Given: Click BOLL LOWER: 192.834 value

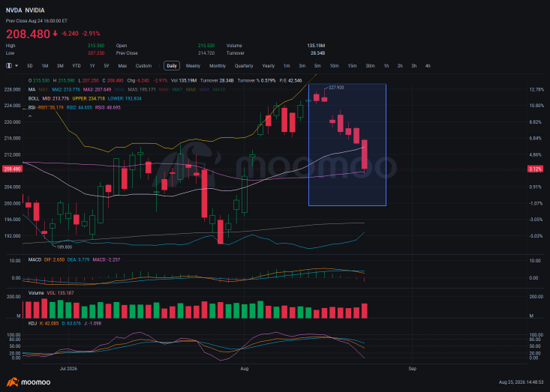Looking at the screenshot, I should [125, 99].
